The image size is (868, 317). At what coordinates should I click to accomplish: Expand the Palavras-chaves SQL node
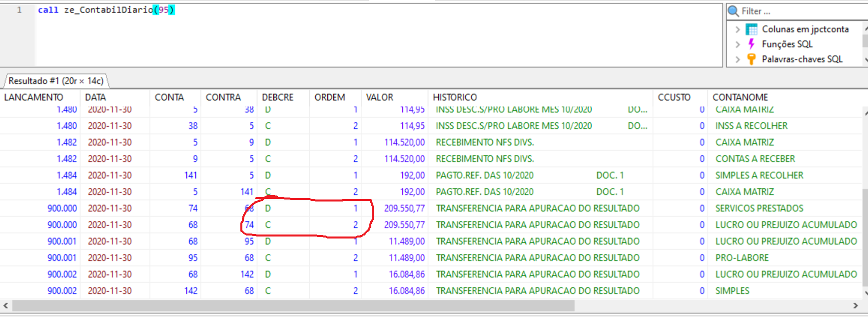[738, 59]
